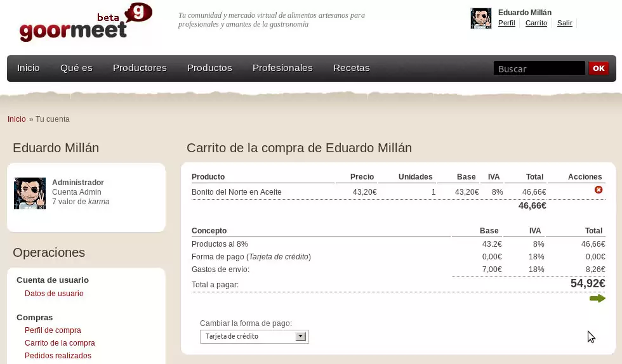This screenshot has width=622, height=364.
Task: Click Forma de pago Tarjeta de crédito row
Action: tap(251, 257)
